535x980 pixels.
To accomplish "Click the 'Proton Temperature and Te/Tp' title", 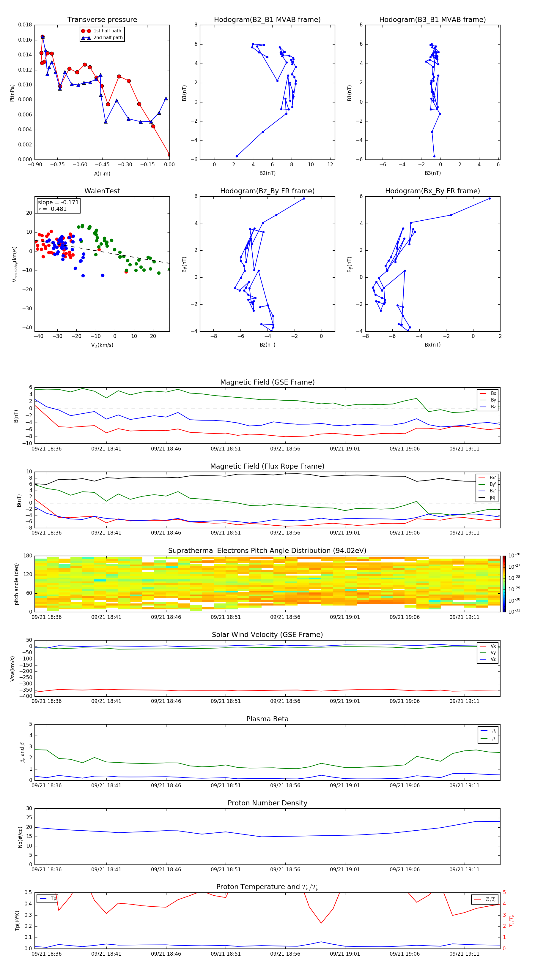I will [267, 887].
